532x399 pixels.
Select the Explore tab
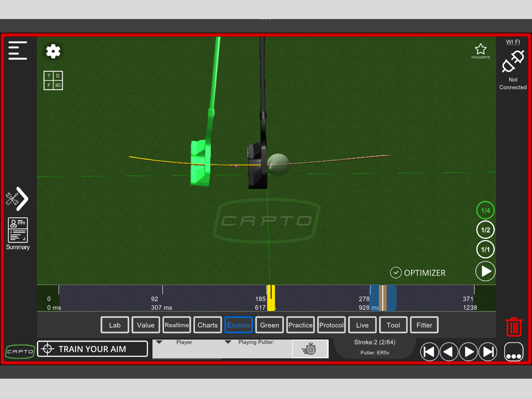coord(239,325)
